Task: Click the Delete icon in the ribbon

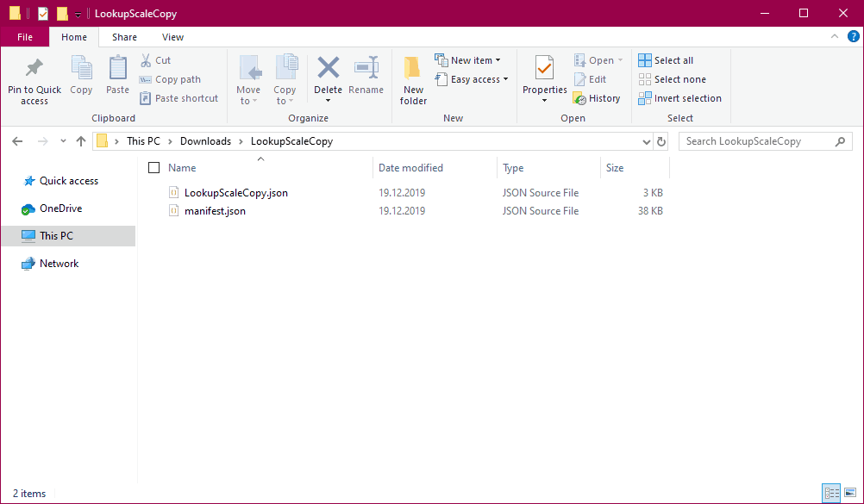Action: tap(328, 68)
